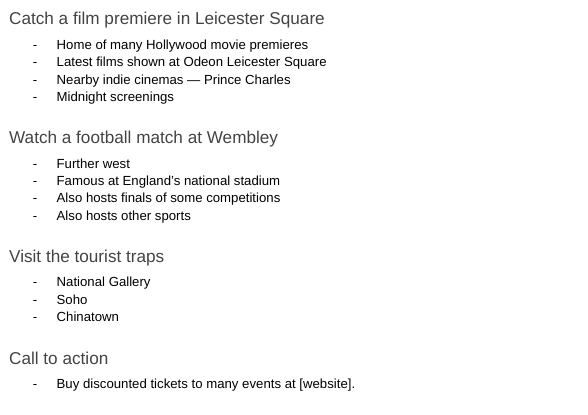This screenshot has height=415, width=588.
Task: Click the 'National Gallery' bullet
Action: pyautogui.click(x=104, y=282)
